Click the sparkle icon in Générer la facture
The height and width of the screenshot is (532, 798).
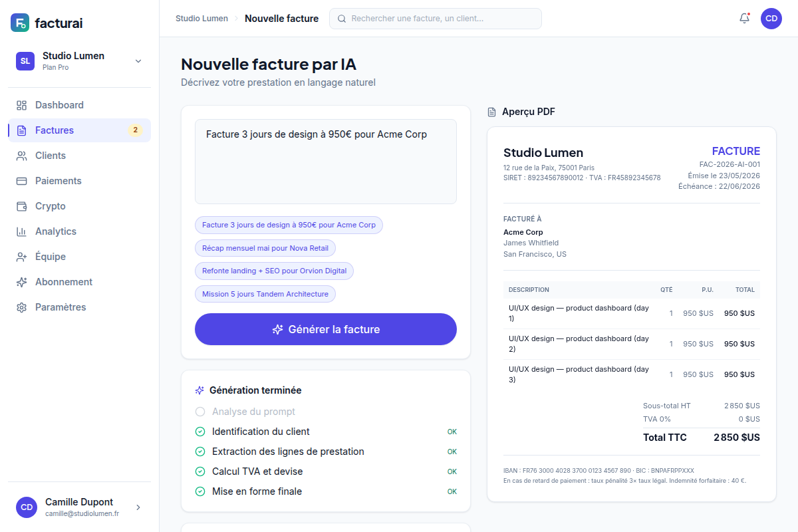pyautogui.click(x=278, y=329)
